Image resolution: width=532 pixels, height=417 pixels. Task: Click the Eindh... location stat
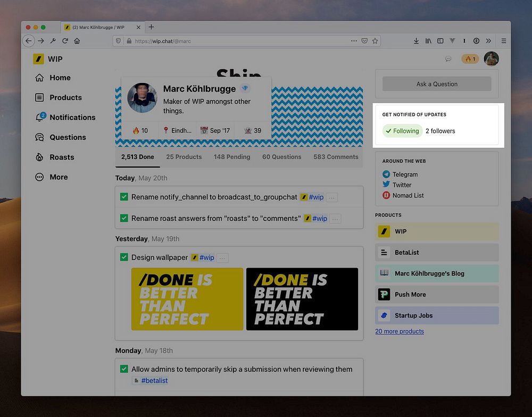[177, 131]
